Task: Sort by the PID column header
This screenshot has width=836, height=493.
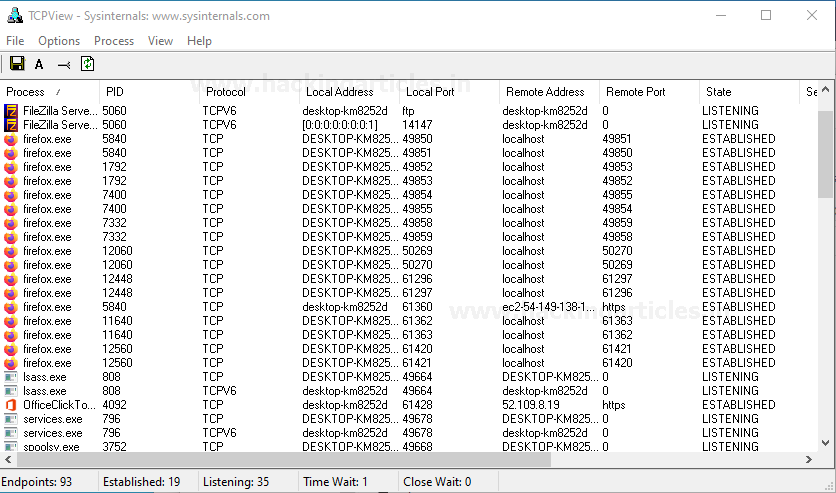Action: [x=149, y=92]
